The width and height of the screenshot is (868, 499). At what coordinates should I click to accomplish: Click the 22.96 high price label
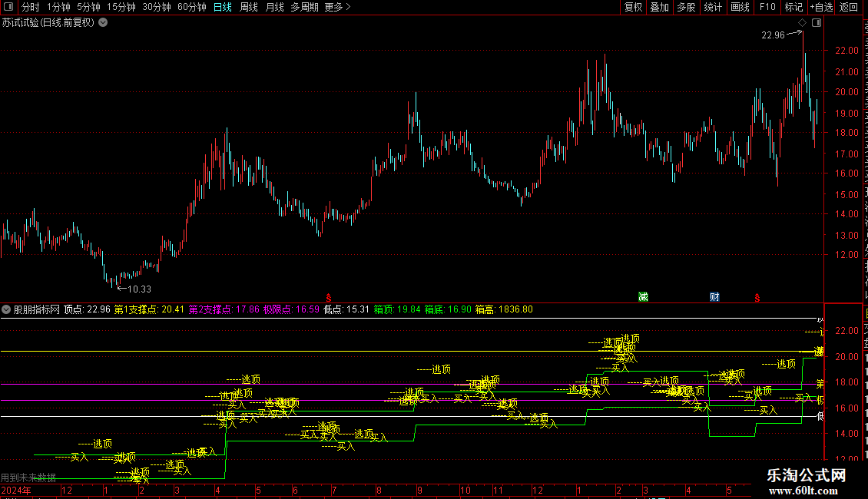[773, 35]
